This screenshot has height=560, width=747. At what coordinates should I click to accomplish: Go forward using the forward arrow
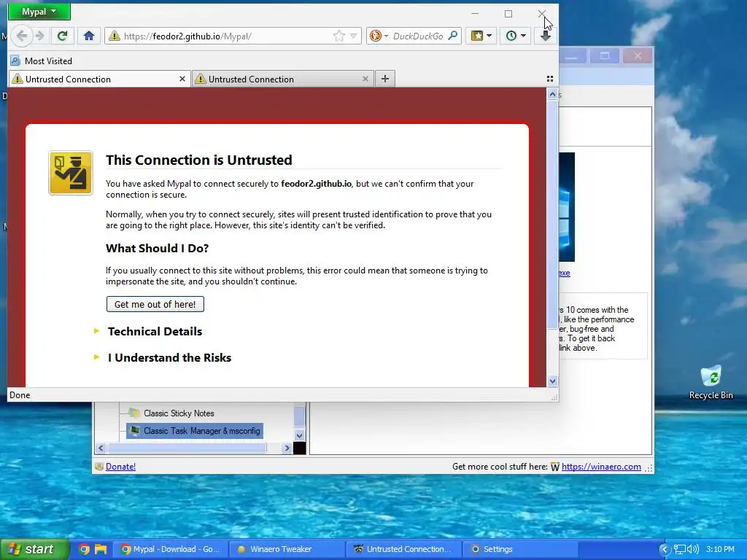tap(40, 36)
